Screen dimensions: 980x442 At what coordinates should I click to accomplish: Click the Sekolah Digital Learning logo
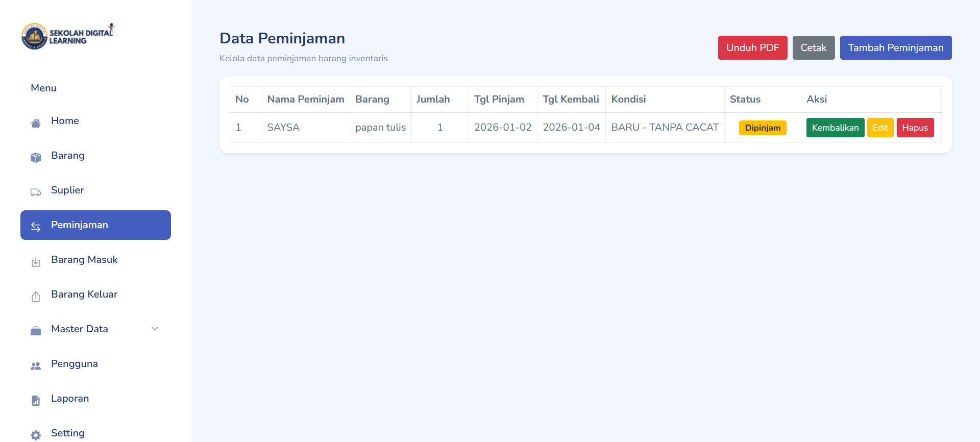tap(68, 36)
